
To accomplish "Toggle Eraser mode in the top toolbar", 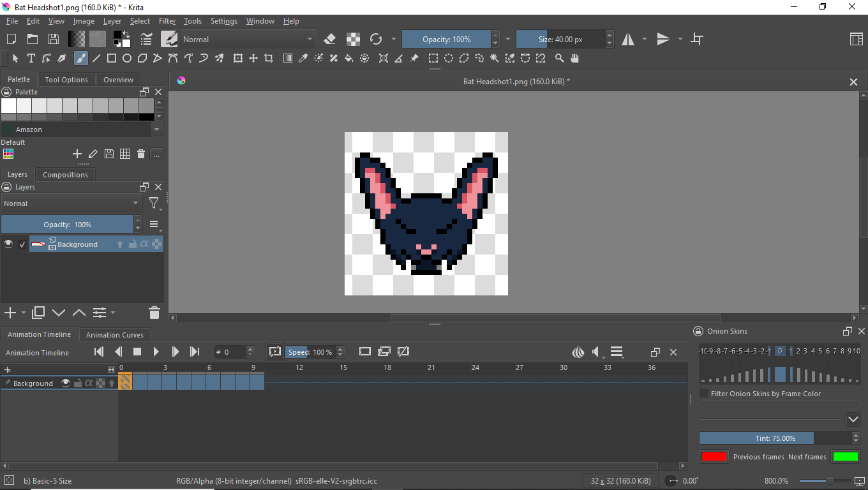I will coord(330,40).
